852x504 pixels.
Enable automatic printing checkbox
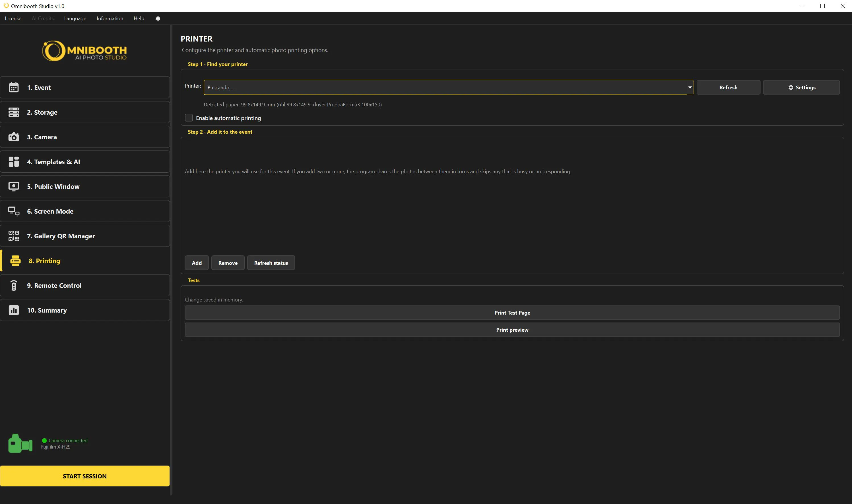coord(189,118)
